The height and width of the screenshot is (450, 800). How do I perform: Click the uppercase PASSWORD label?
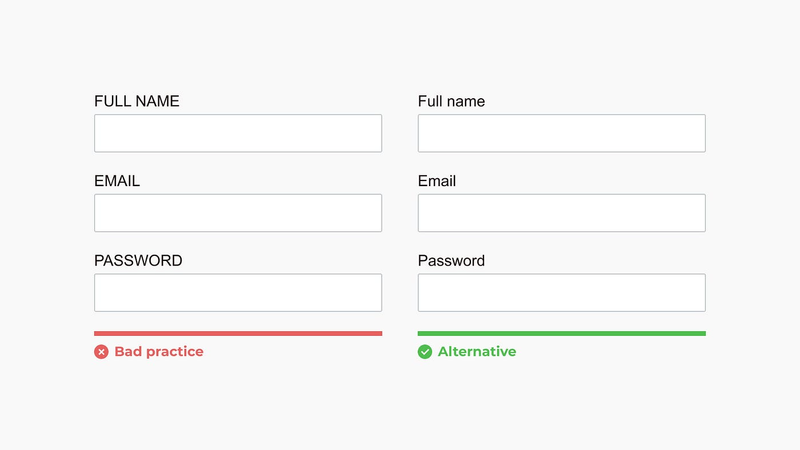(138, 261)
